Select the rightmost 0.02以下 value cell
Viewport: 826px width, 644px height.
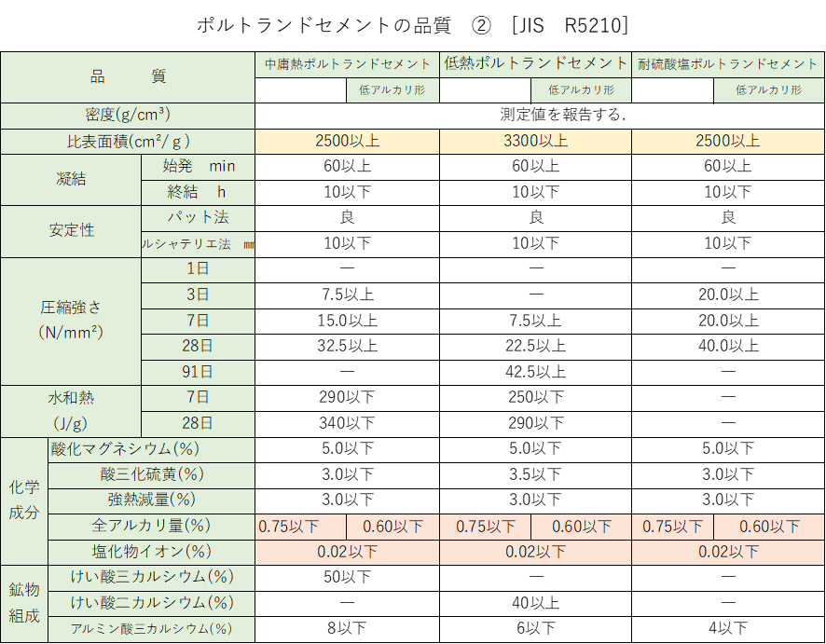point(728,551)
